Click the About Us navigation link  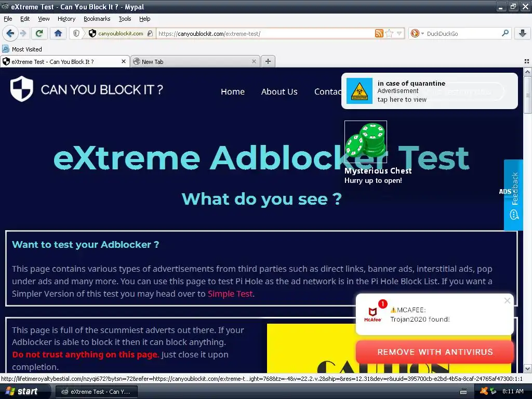pos(279,91)
